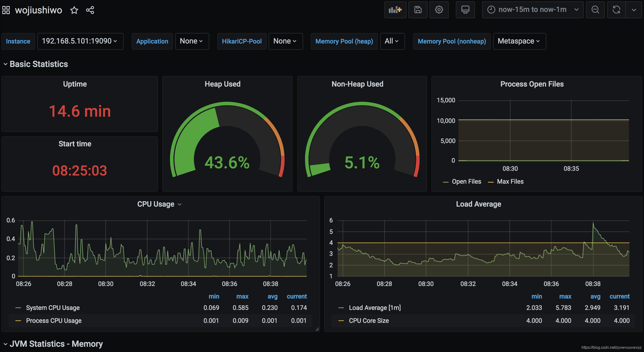Open the time range picker
The width and height of the screenshot is (644, 352).
(x=532, y=10)
